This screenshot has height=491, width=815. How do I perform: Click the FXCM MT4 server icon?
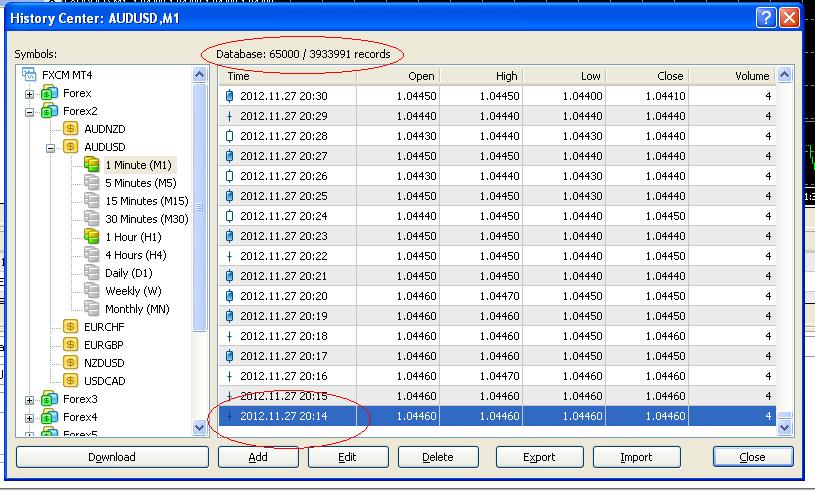29,75
